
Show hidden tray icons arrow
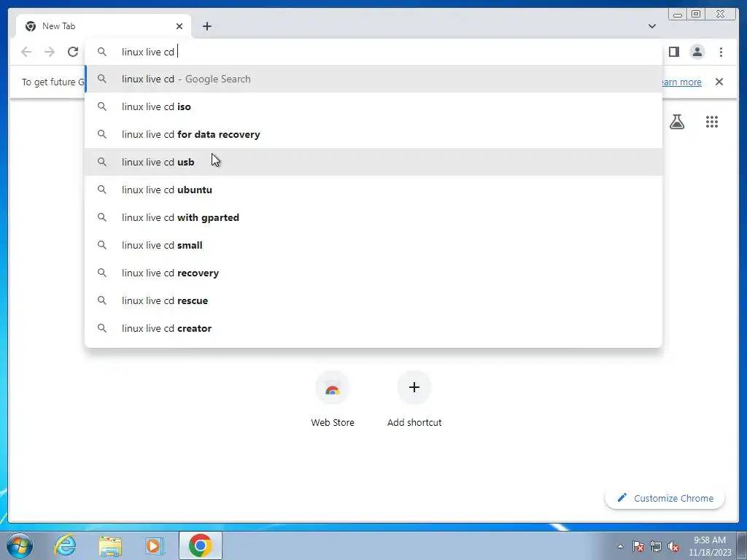[x=620, y=545]
